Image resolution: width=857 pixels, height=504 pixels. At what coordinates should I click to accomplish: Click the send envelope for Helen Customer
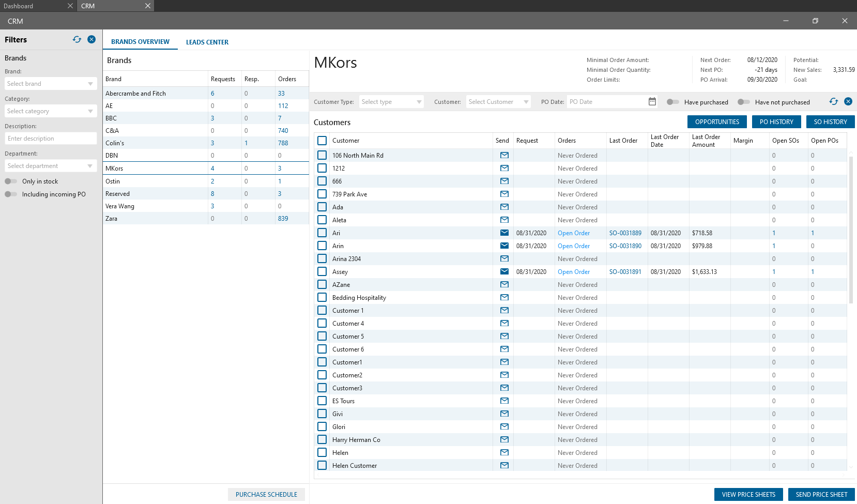(504, 465)
